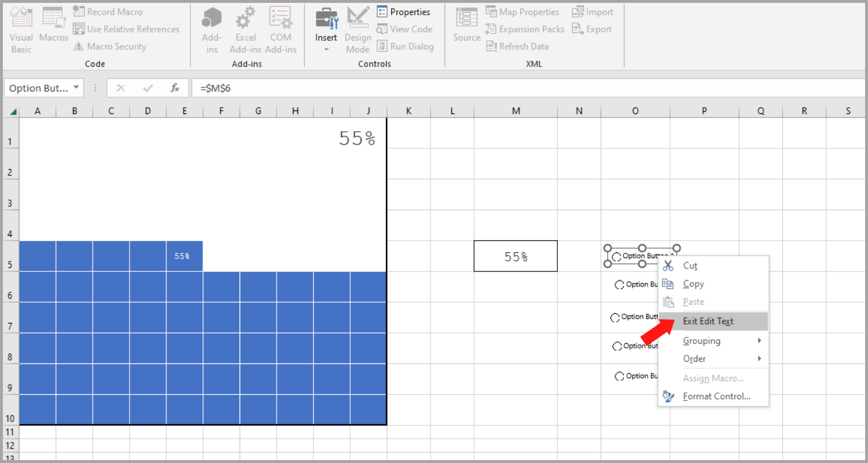The image size is (868, 463).
Task: Click the Add-ins icon
Action: click(212, 30)
